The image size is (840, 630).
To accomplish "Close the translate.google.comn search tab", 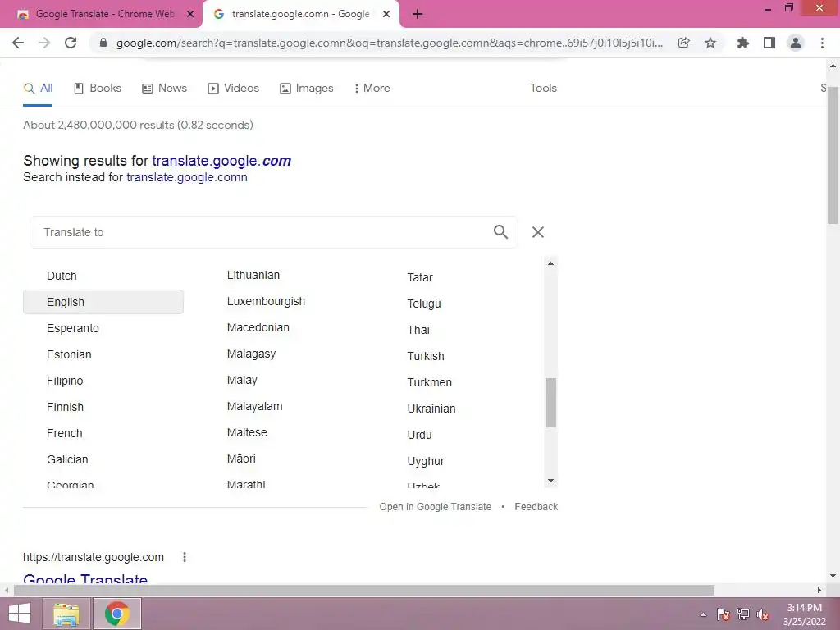I will pos(386,14).
